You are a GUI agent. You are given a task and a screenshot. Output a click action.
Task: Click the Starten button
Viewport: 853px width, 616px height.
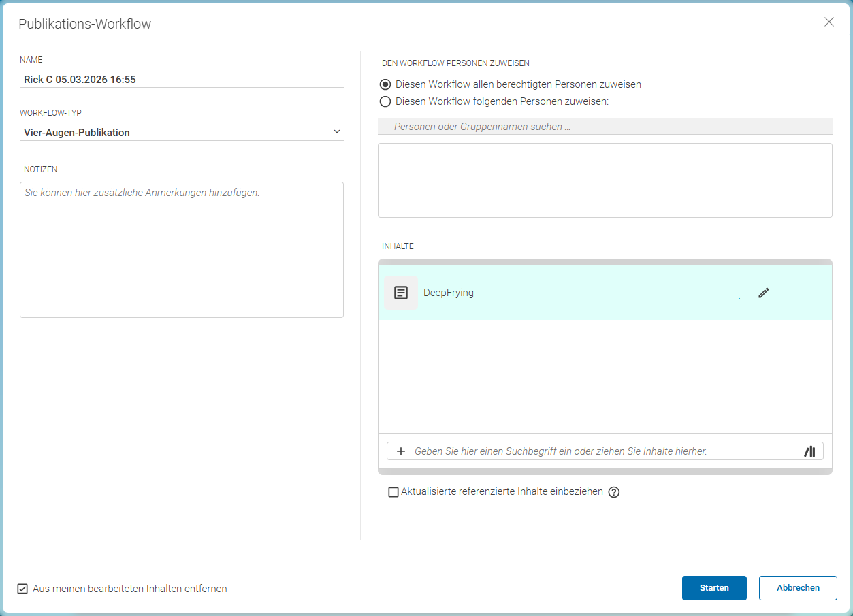(714, 588)
